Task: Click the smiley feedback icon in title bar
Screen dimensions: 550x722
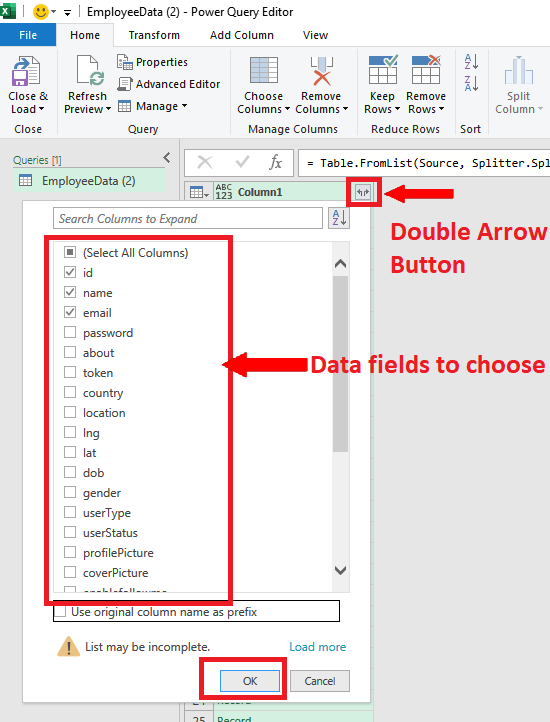Action: (41, 12)
